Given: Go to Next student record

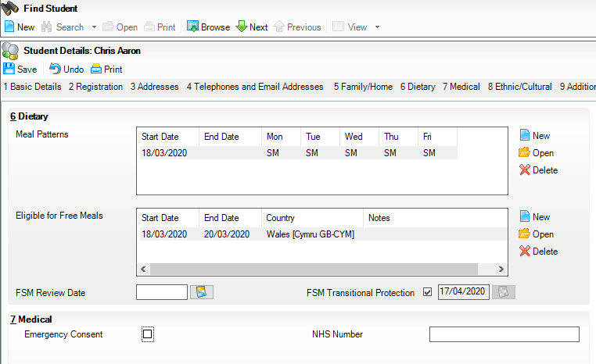Looking at the screenshot, I should [251, 27].
